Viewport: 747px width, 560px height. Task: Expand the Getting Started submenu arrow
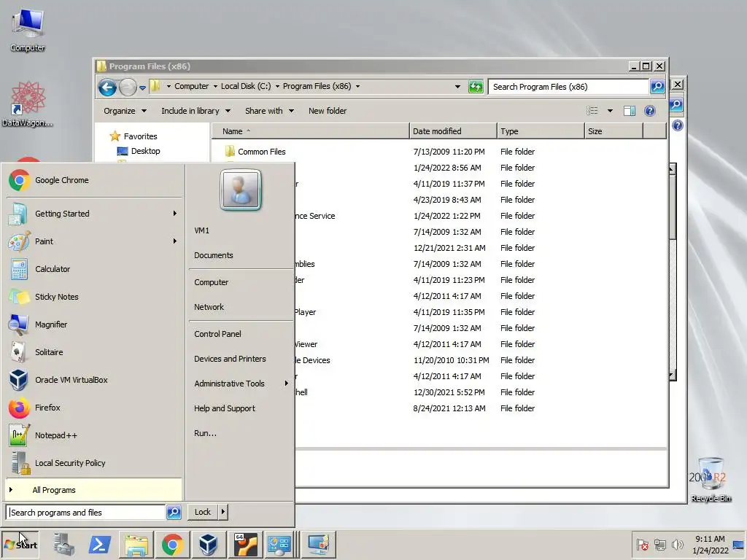(x=175, y=214)
